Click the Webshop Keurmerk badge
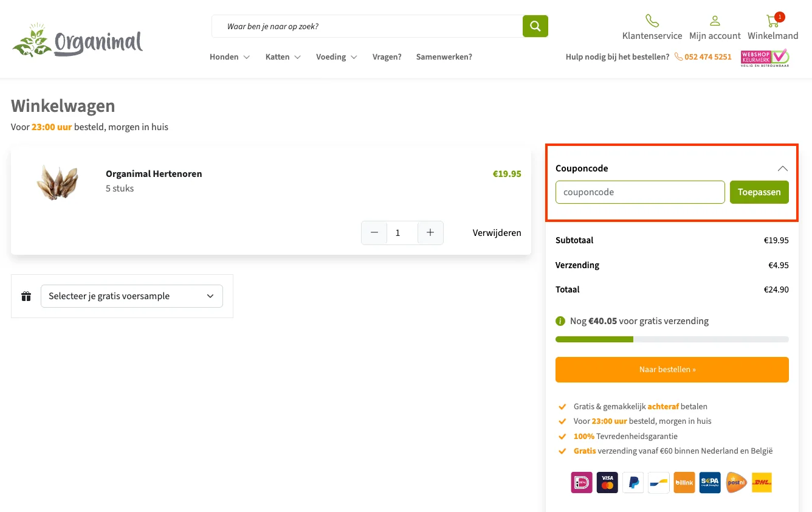 (765, 58)
